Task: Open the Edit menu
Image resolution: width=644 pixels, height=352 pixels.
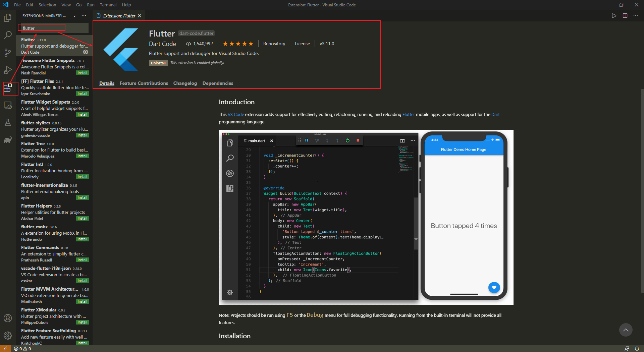Action: point(30,5)
